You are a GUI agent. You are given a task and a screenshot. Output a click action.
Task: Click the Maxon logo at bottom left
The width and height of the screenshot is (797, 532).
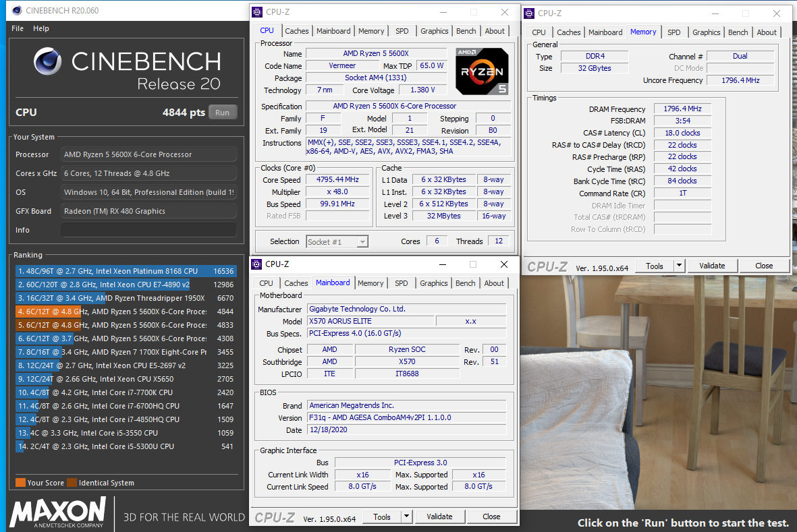click(x=58, y=512)
